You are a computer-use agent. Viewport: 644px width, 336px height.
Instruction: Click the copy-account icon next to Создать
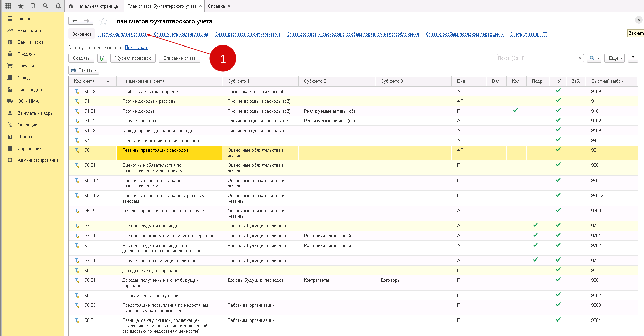[x=102, y=58]
